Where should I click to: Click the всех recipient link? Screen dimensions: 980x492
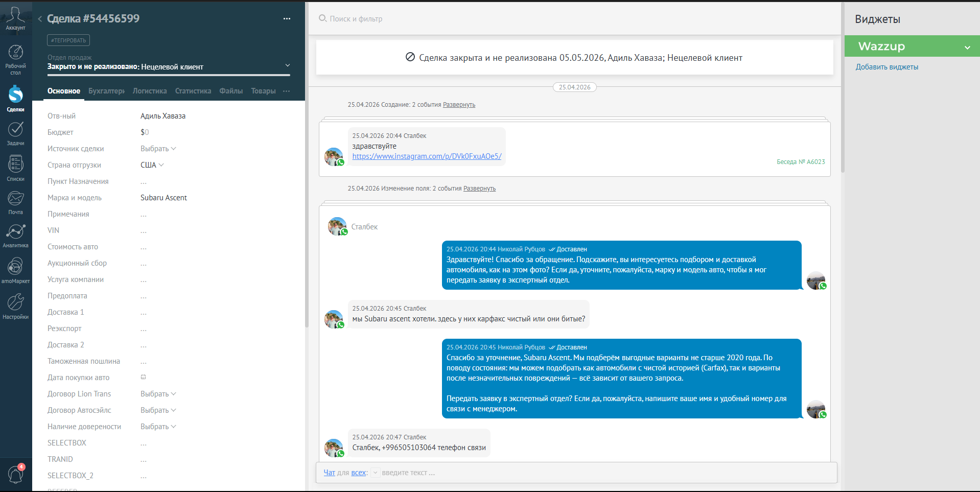click(358, 473)
